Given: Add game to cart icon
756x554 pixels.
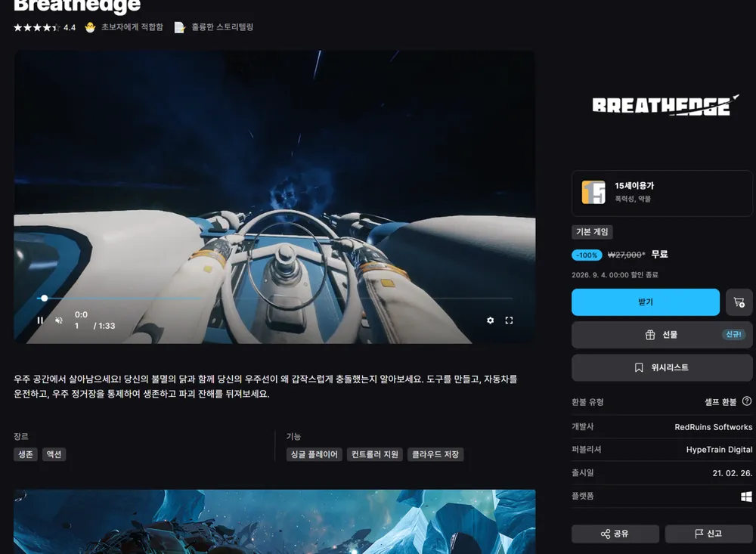Looking at the screenshot, I should 739,302.
